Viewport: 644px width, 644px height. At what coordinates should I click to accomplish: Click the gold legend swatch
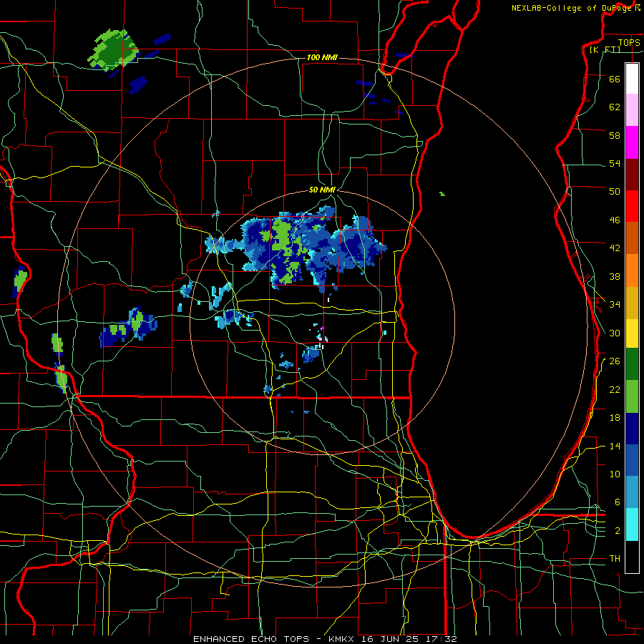[x=632, y=303]
